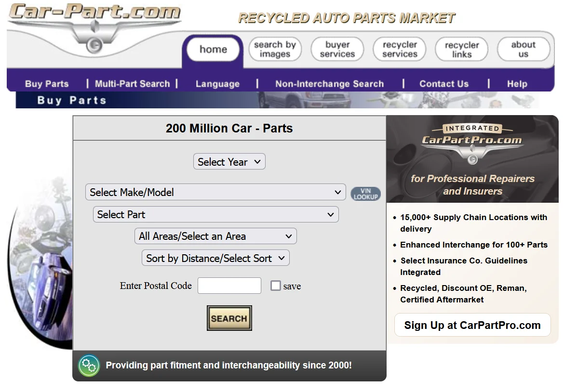Go to Non-Interchange Search

(x=329, y=84)
